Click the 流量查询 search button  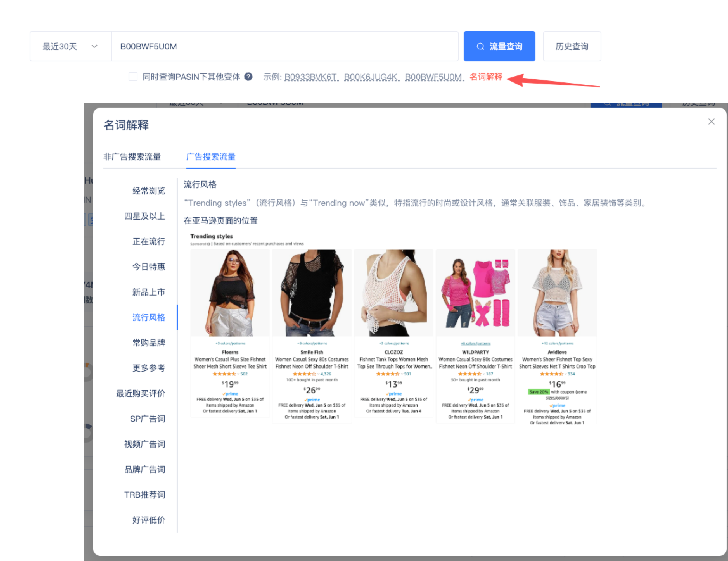pyautogui.click(x=499, y=46)
